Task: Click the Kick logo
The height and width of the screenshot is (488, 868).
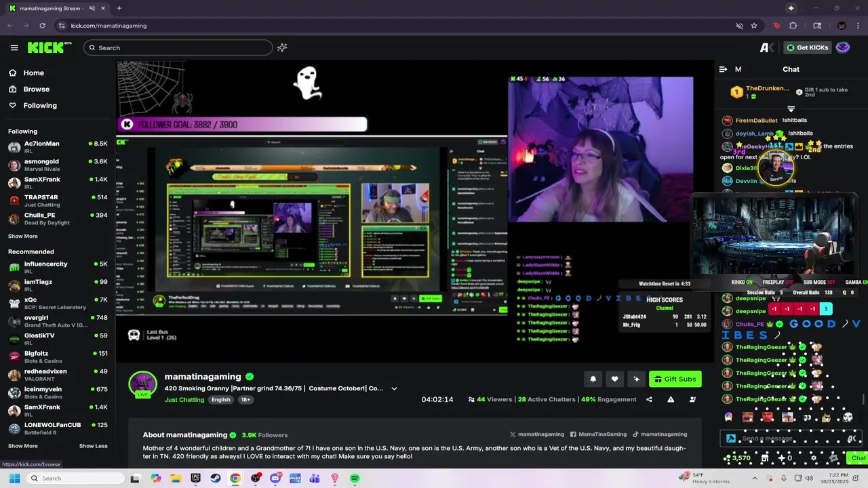Action: click(x=50, y=47)
